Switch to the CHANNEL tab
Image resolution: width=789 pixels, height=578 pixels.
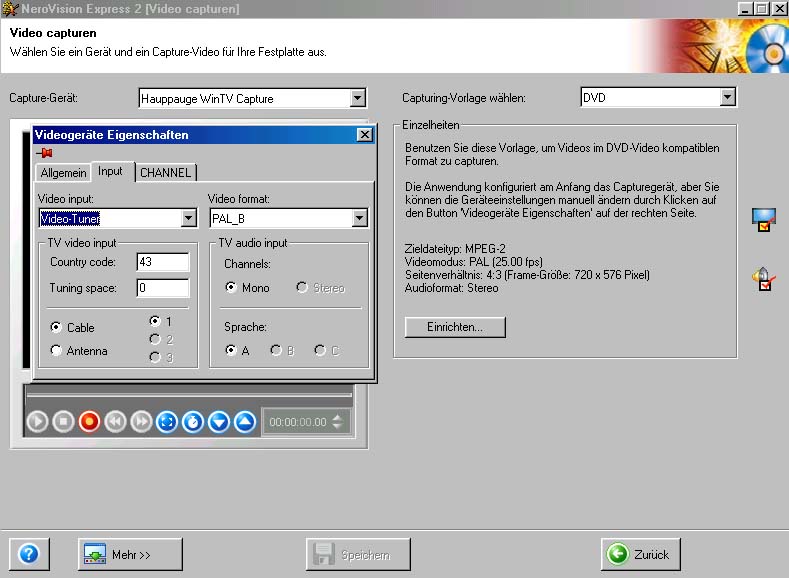[166, 173]
